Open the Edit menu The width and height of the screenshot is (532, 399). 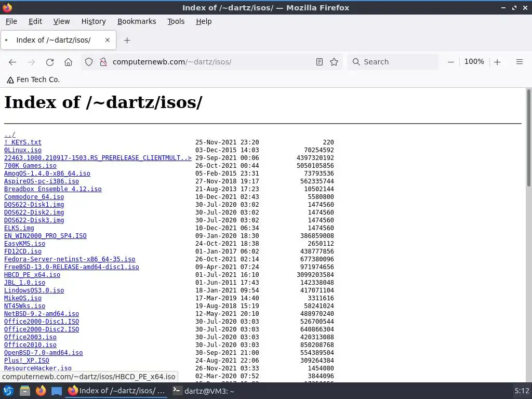35,21
